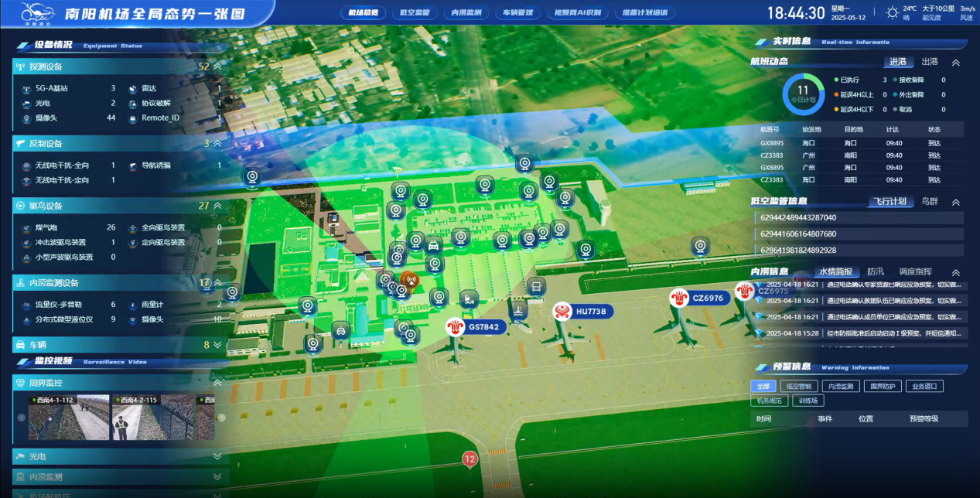Click the next arrow in video carousel

222,418
